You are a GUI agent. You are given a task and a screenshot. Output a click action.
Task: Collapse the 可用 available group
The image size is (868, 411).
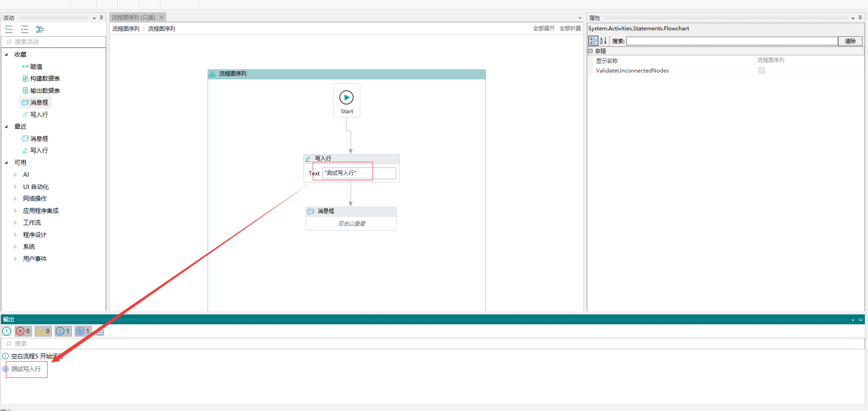[6, 163]
